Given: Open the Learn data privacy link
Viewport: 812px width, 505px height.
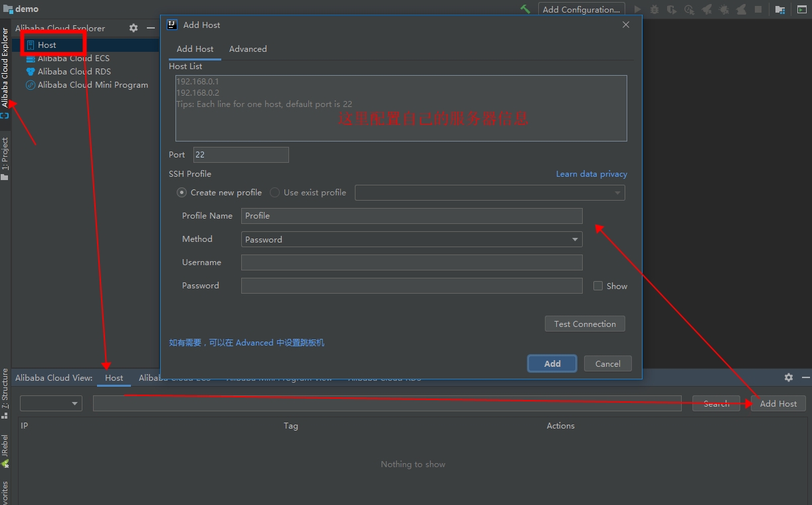Looking at the screenshot, I should (x=591, y=174).
